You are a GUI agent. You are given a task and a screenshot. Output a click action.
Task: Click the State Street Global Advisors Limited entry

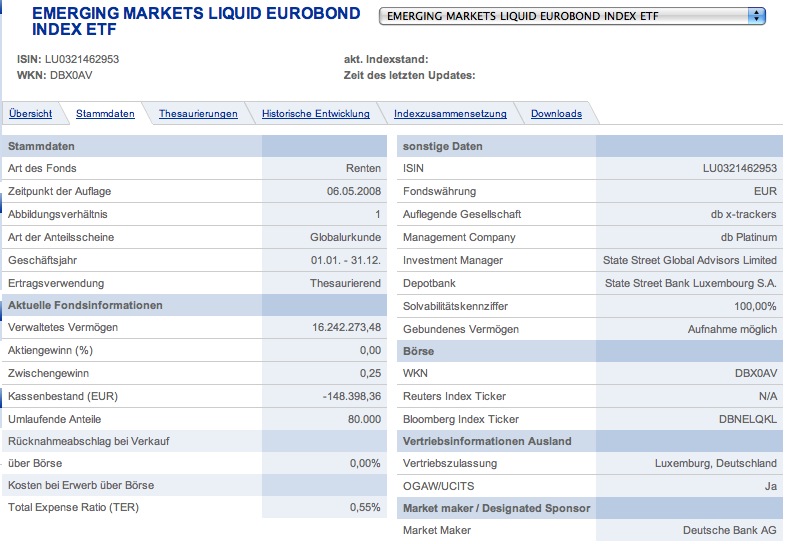[690, 260]
